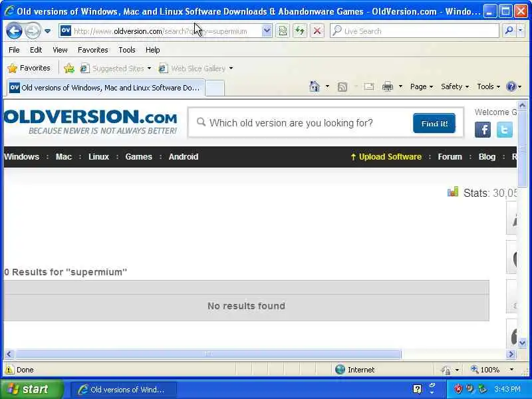The height and width of the screenshot is (399, 532).
Task: Click the Facebook icon
Action: [x=483, y=129]
